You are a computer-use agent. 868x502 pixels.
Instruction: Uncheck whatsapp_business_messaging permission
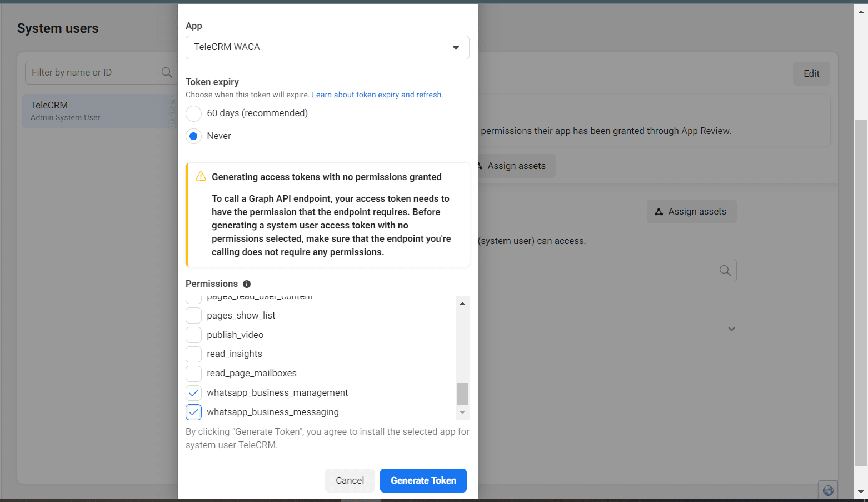point(193,412)
